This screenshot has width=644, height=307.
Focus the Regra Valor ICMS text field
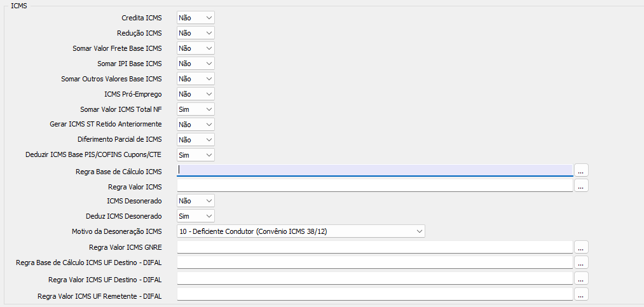click(x=375, y=186)
